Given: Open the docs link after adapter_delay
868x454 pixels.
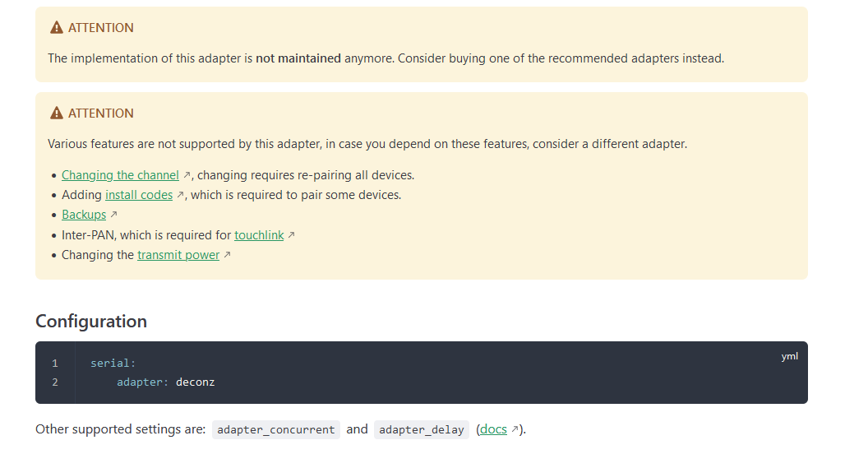Looking at the screenshot, I should tap(493, 429).
